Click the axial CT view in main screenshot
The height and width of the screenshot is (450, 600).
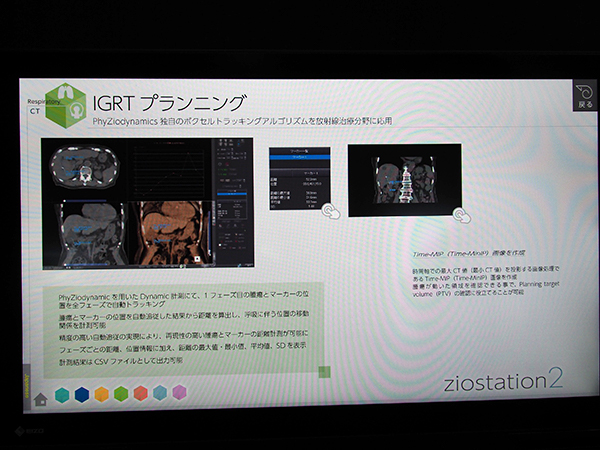[83, 164]
